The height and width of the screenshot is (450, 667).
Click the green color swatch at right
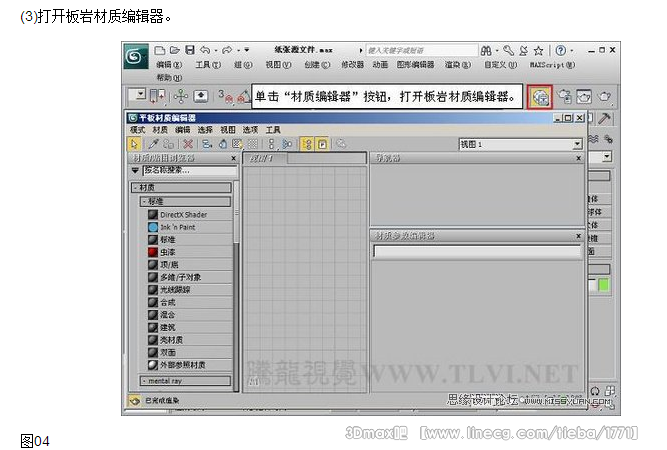604,285
